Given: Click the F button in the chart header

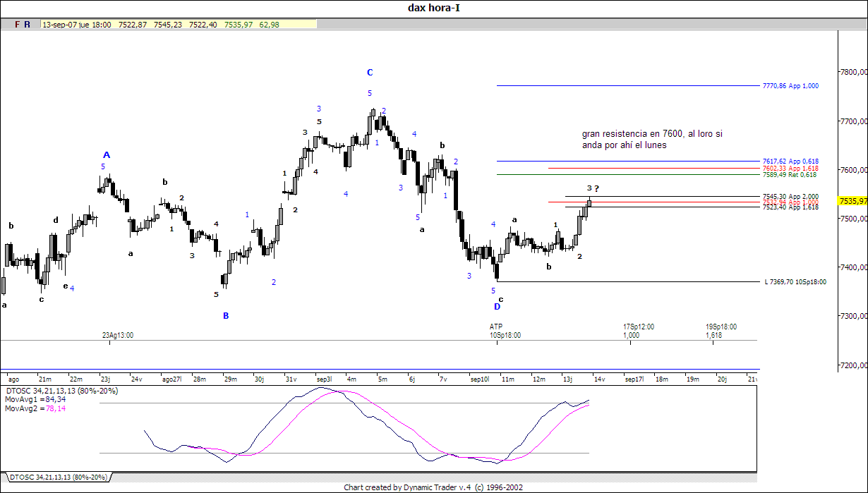Looking at the screenshot, I should [17, 24].
